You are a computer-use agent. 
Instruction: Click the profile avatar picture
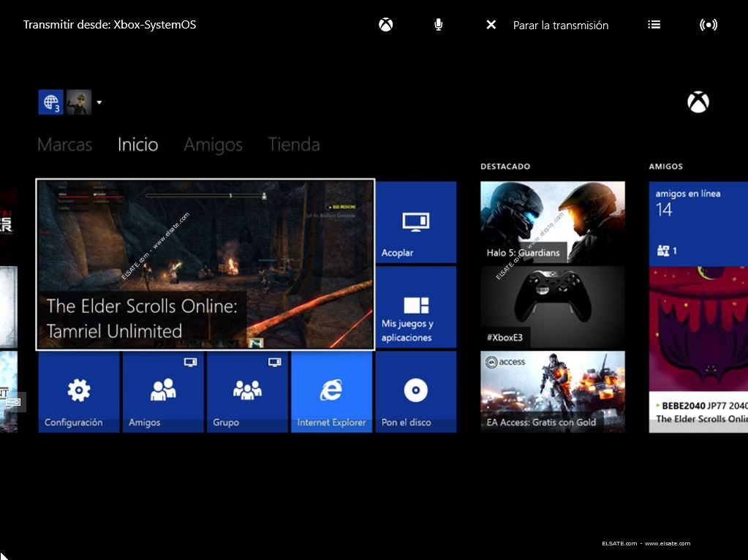79,102
